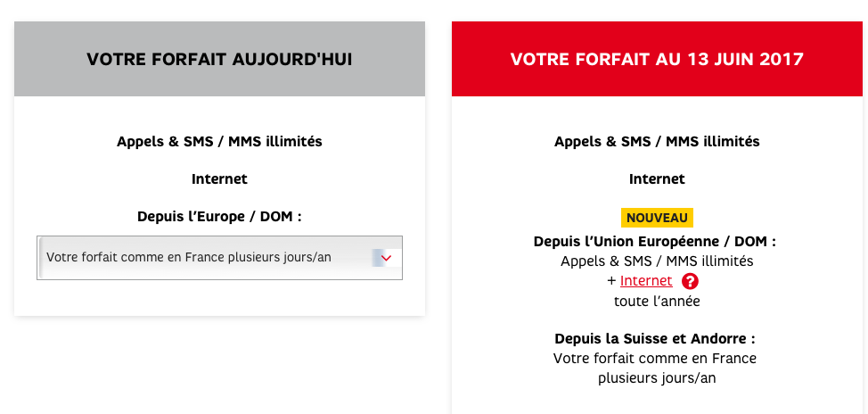Click 'plusieurs jours/an' text in June plan
Screen dimensions: 868x414
[x=657, y=378]
